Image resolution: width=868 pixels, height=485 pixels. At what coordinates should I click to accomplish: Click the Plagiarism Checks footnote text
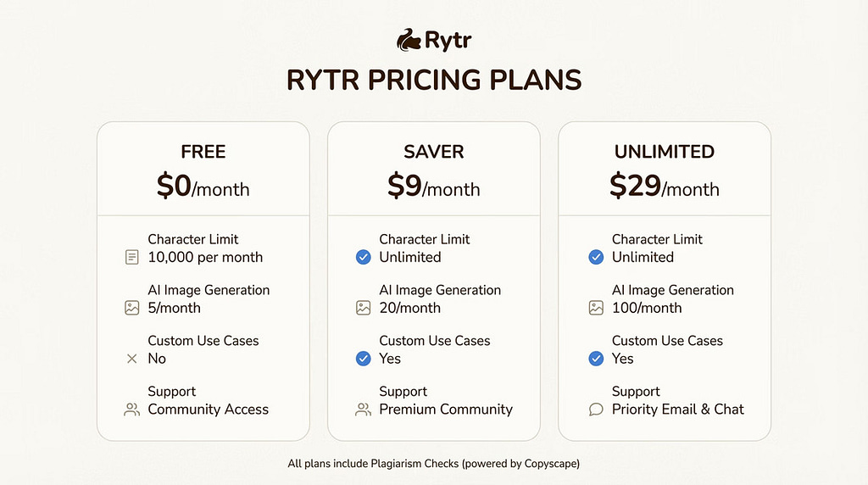pyautogui.click(x=434, y=464)
